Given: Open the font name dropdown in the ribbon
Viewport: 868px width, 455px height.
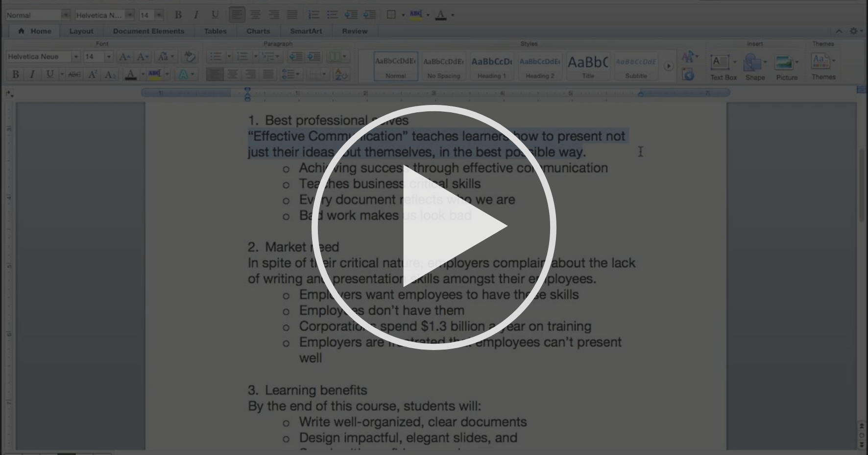Looking at the screenshot, I should (76, 56).
